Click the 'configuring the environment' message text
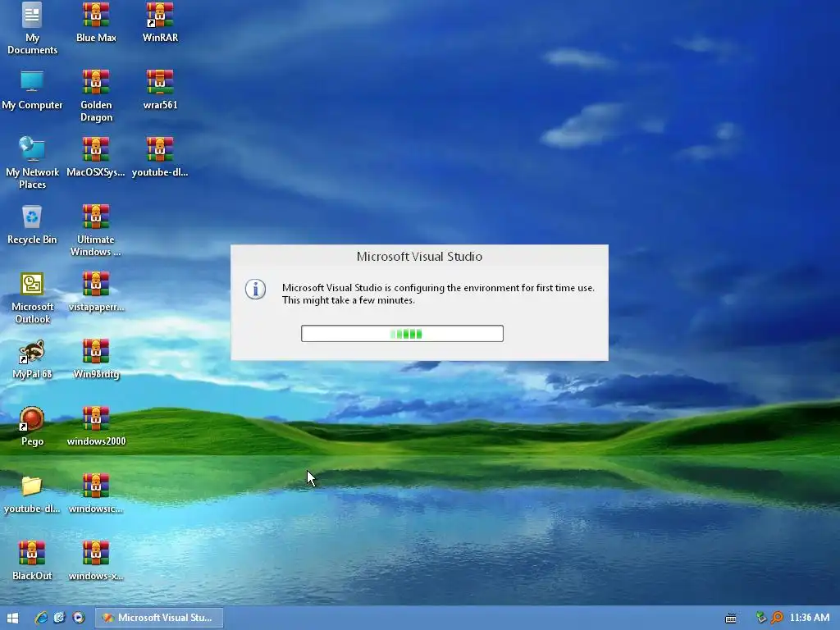 (x=438, y=288)
